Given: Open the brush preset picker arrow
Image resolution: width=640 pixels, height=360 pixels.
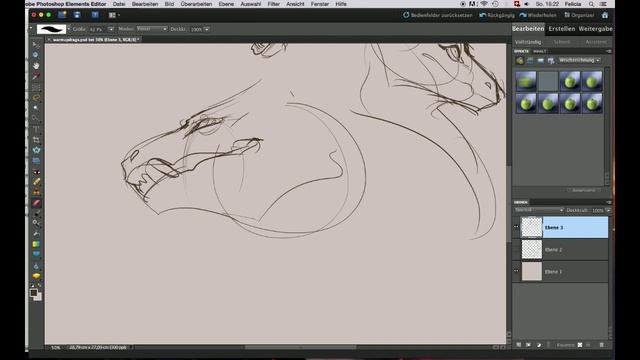Looking at the screenshot, I should coord(69,29).
